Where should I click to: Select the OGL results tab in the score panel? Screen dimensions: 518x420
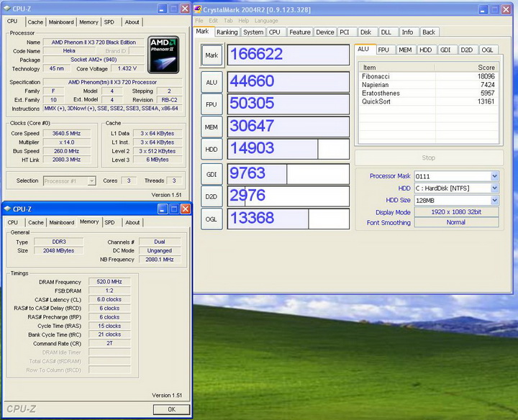487,50
